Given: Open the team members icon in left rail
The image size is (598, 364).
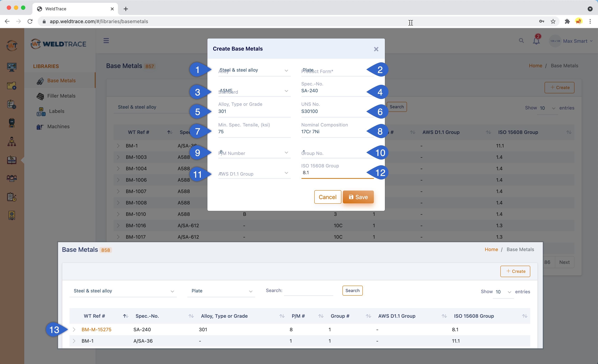Looking at the screenshot, I should coord(12,178).
